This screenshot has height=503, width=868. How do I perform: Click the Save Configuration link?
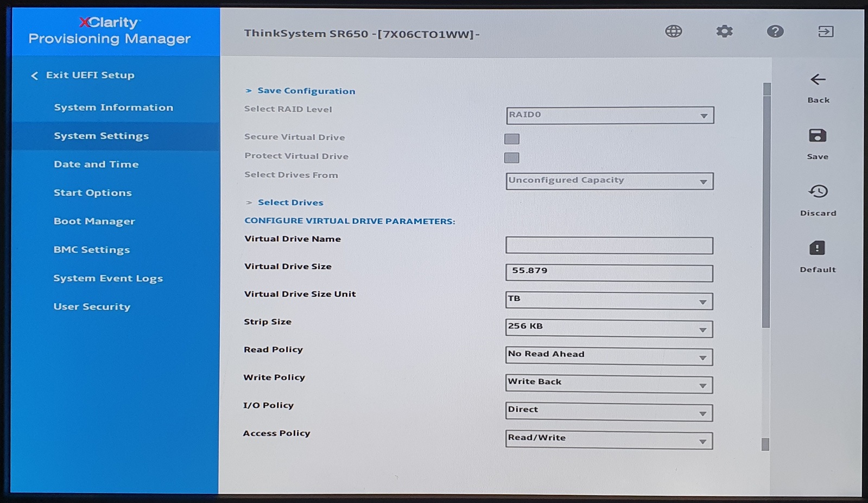point(306,91)
